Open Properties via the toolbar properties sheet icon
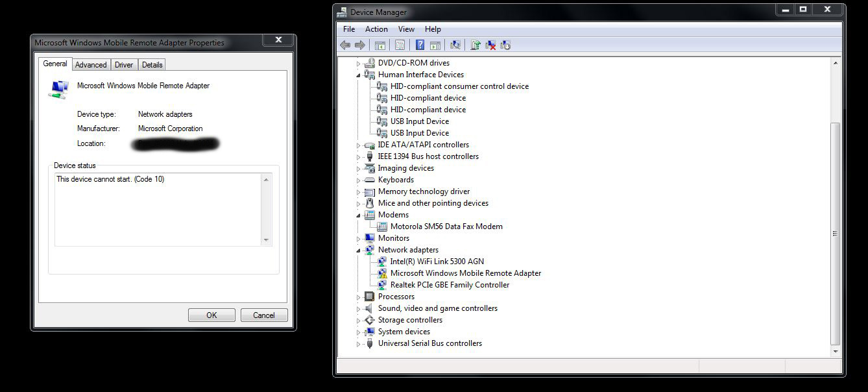 400,45
